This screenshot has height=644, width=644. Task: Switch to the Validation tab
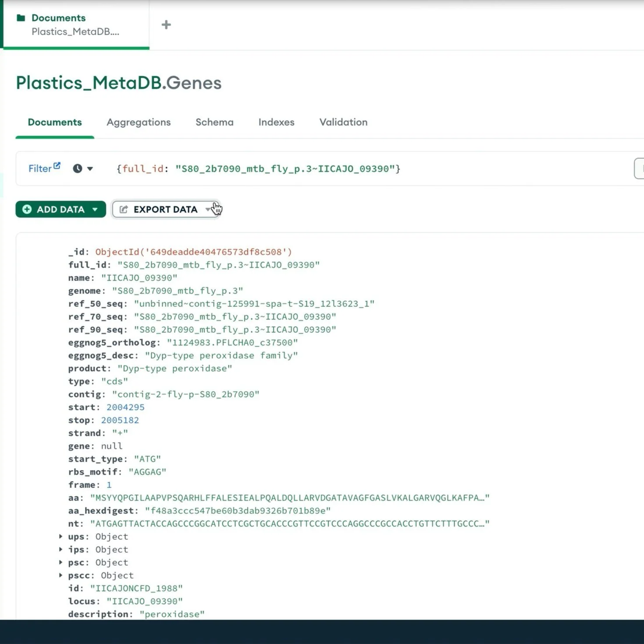coord(343,122)
